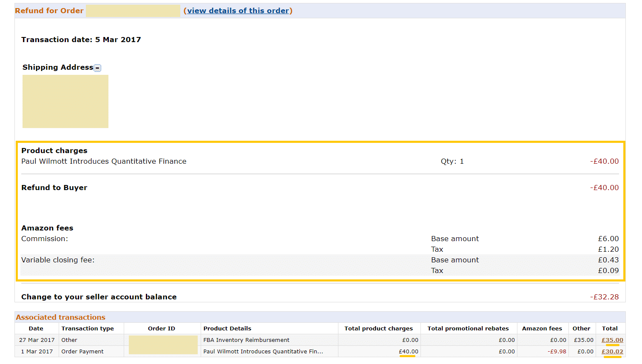Screen dimensions: 642x364
Task: Select the 'Shipping Address' label
Action: tap(58, 67)
